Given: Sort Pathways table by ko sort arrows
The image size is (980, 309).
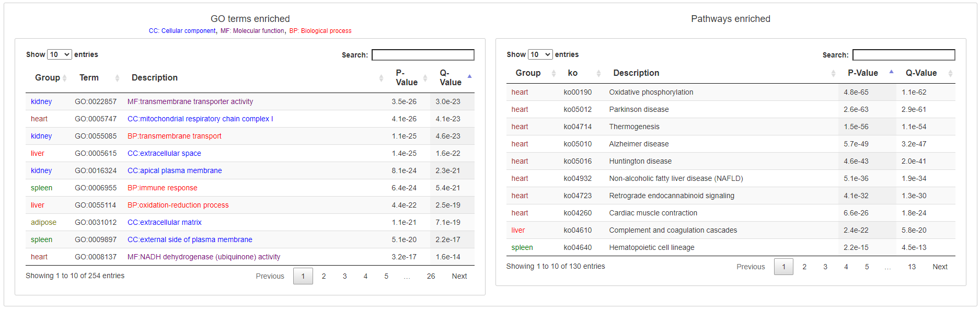Looking at the screenshot, I should (598, 73).
